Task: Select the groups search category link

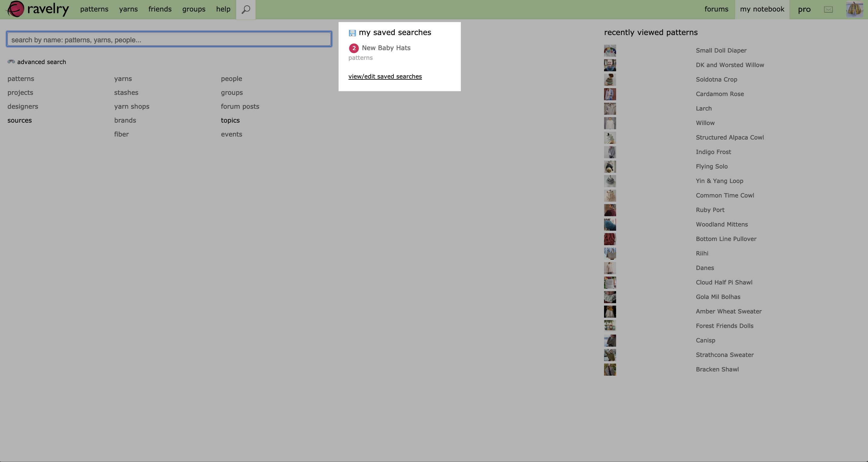Action: click(x=232, y=93)
